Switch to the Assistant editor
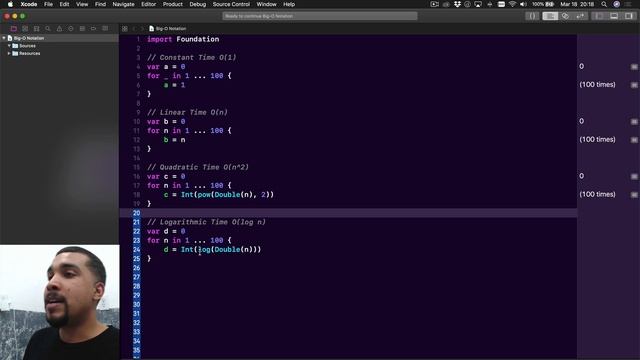Screen dimensions: 640x360 pos(565,16)
